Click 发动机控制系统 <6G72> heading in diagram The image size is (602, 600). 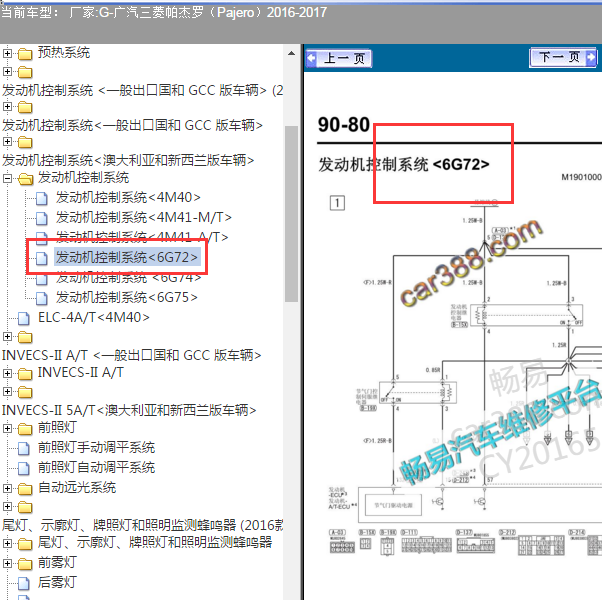coord(404,164)
